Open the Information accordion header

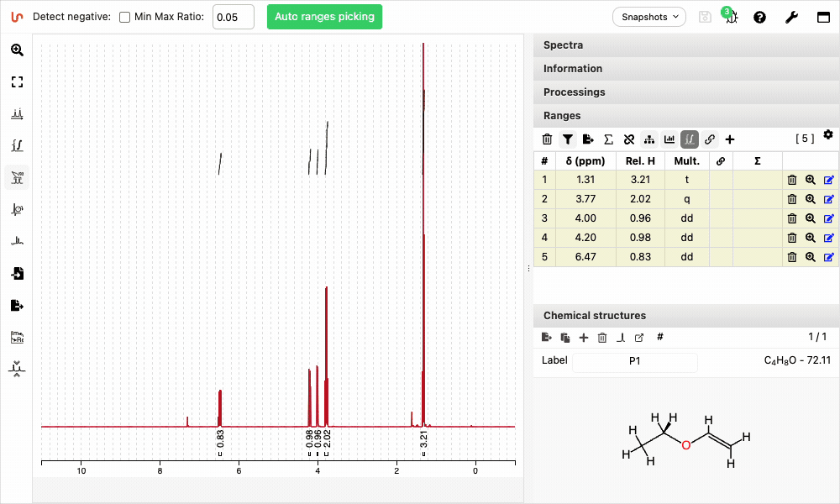(685, 69)
